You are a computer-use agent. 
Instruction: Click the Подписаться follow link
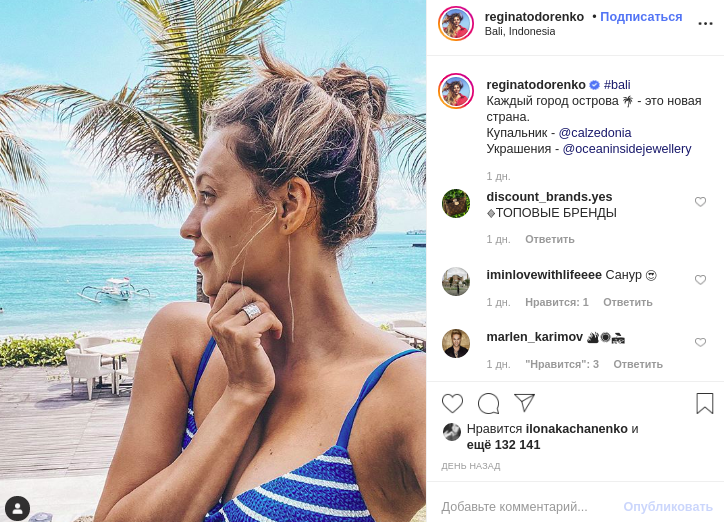coord(641,17)
